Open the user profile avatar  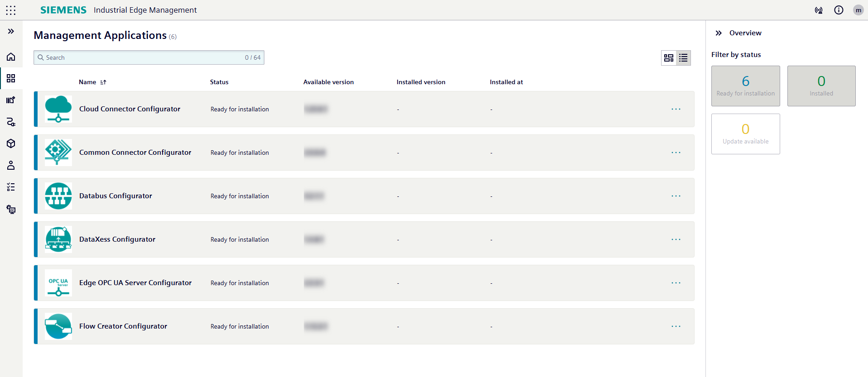[858, 10]
